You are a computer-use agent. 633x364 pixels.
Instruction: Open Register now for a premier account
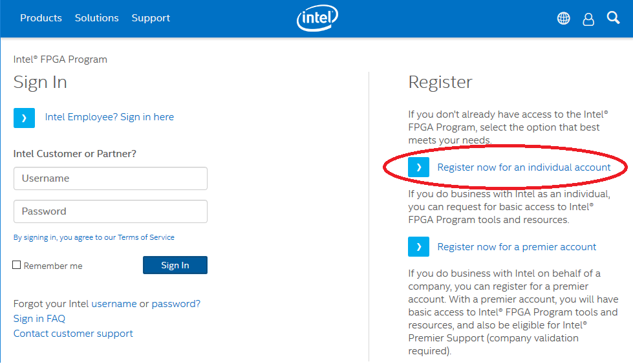pos(517,247)
